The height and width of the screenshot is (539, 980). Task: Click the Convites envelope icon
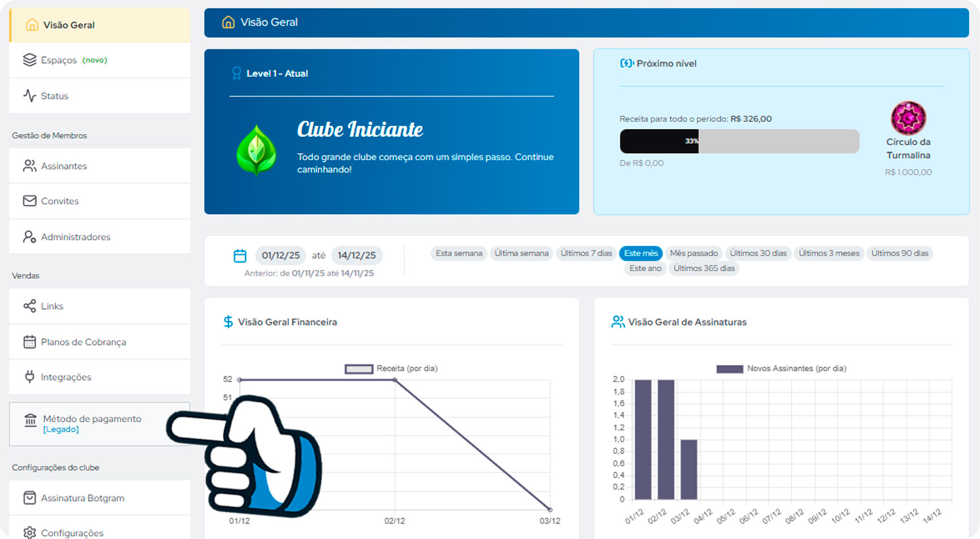(x=30, y=201)
